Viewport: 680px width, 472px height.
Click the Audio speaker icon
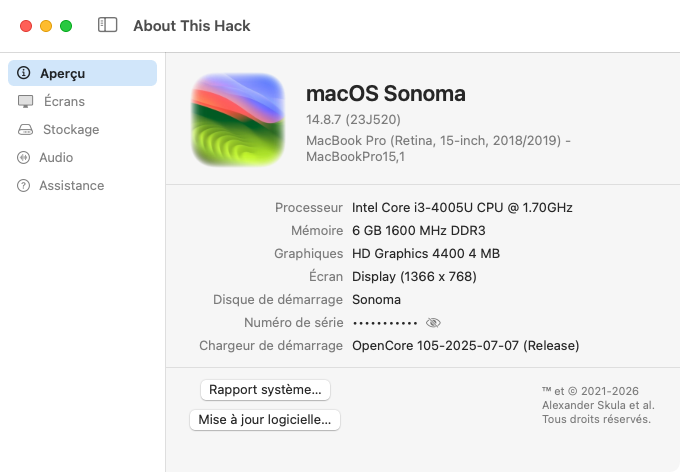coord(23,157)
